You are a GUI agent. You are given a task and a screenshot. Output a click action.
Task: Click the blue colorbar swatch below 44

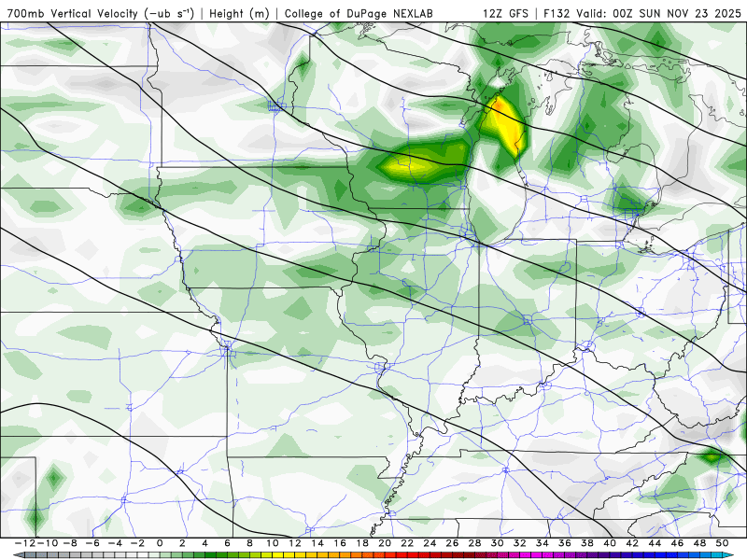(661, 555)
